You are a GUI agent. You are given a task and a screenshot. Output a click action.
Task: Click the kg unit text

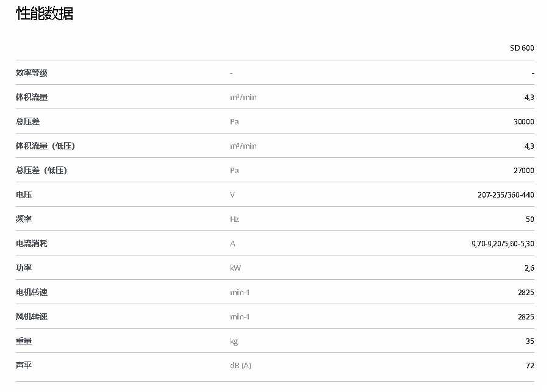point(234,341)
